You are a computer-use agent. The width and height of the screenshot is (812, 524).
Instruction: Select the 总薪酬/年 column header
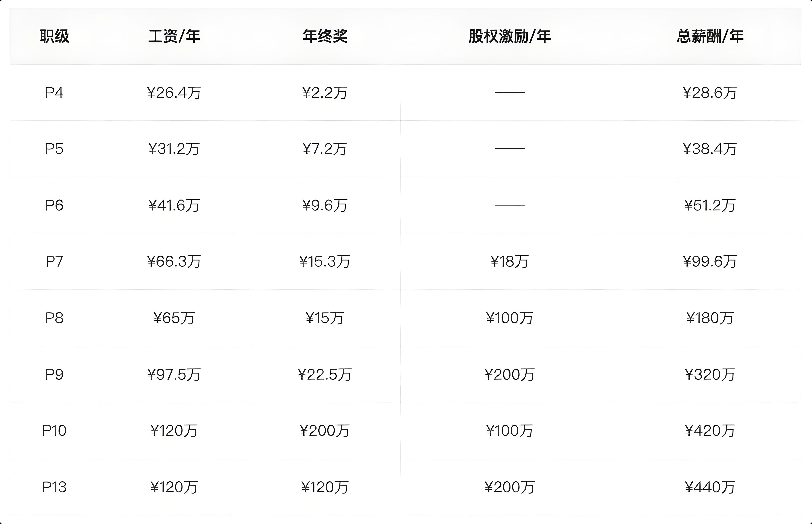point(710,36)
